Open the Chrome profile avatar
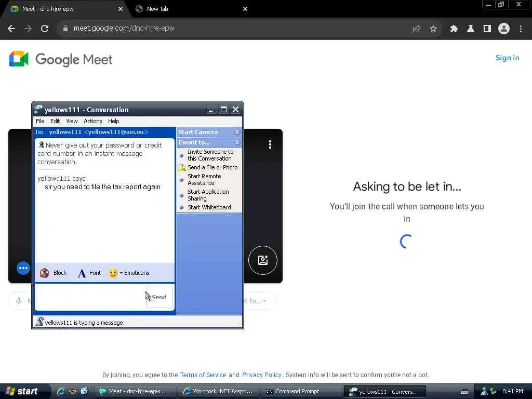 click(x=504, y=29)
